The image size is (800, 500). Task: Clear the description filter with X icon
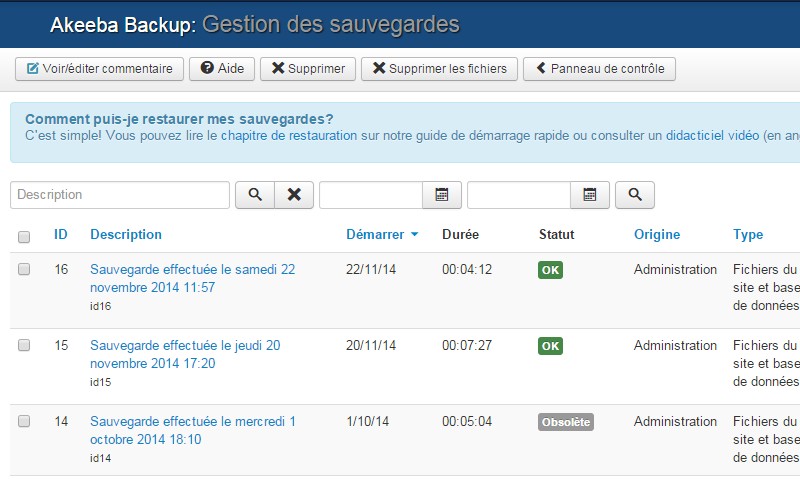[294, 195]
